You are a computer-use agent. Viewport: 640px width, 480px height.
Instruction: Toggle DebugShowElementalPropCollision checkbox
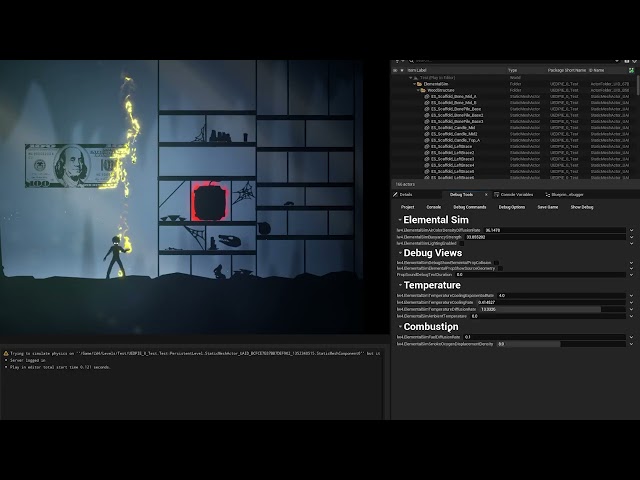click(496, 263)
